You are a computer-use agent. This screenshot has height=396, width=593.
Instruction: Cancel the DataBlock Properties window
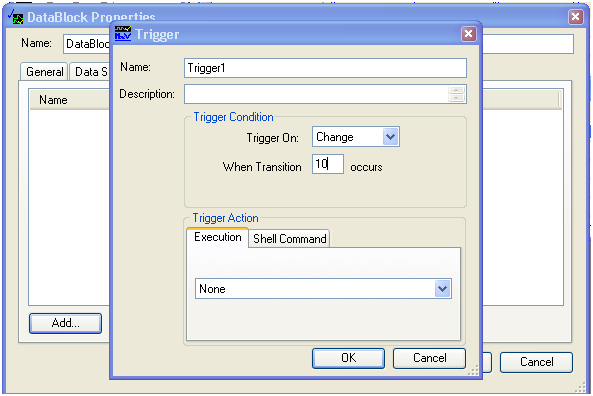pyautogui.click(x=536, y=362)
